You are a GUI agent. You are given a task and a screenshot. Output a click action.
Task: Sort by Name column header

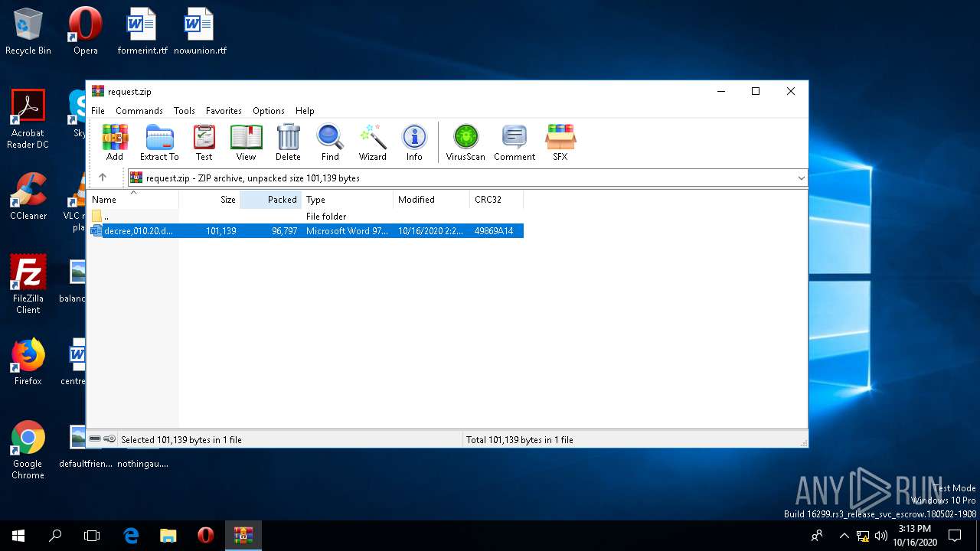click(x=133, y=199)
